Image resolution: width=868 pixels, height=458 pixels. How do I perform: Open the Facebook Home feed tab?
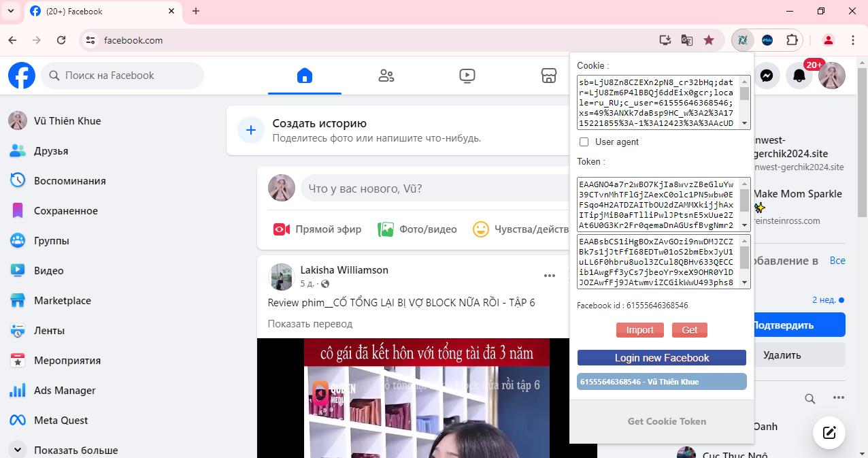coord(305,76)
